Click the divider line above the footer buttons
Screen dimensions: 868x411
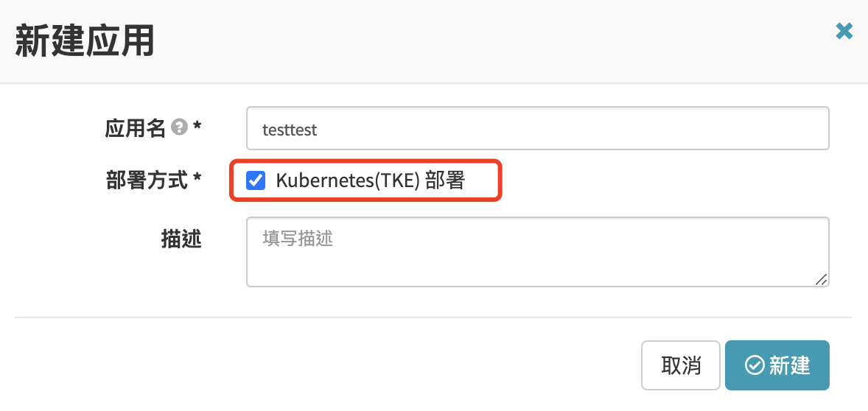433,317
